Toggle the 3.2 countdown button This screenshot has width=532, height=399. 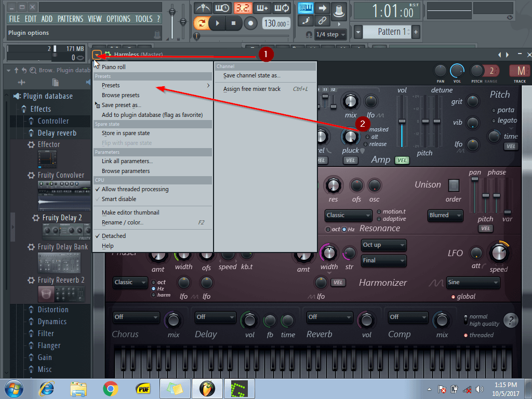click(x=243, y=7)
